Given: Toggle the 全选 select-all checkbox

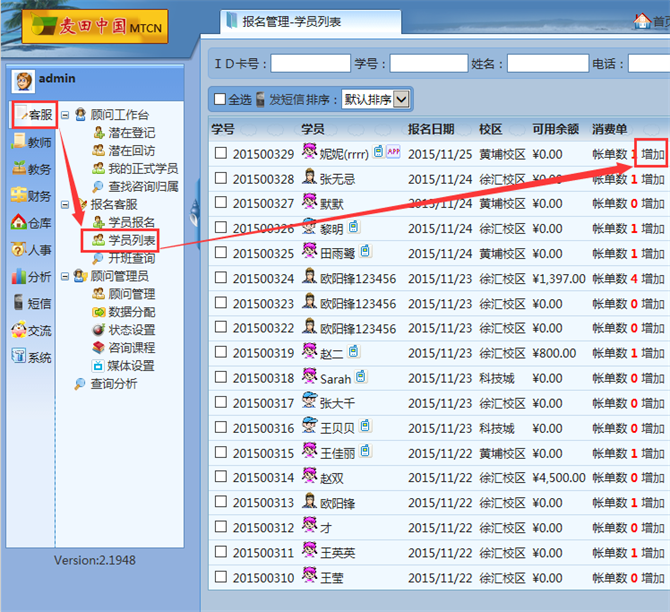Looking at the screenshot, I should pyautogui.click(x=220, y=99).
